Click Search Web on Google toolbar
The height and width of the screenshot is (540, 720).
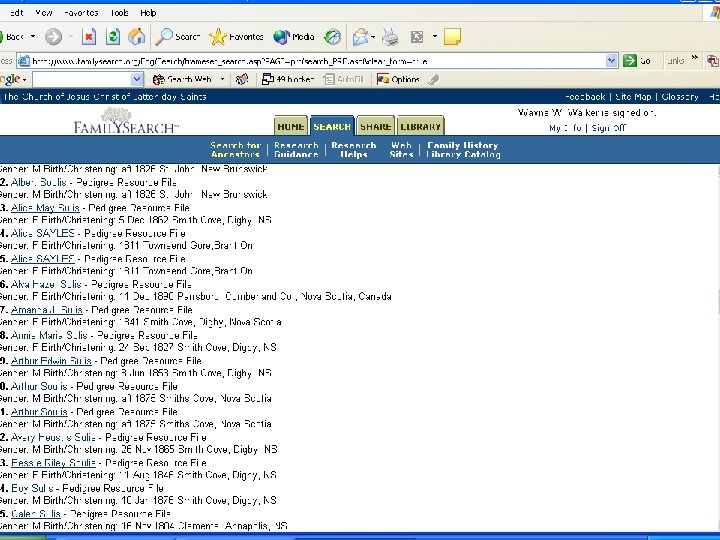[x=183, y=79]
